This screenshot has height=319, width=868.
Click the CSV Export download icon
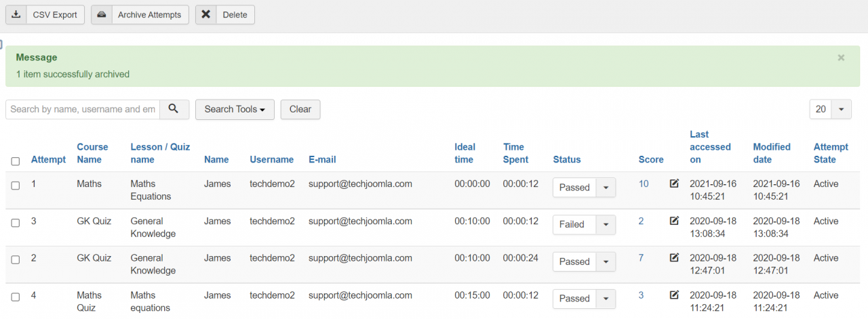(x=16, y=15)
